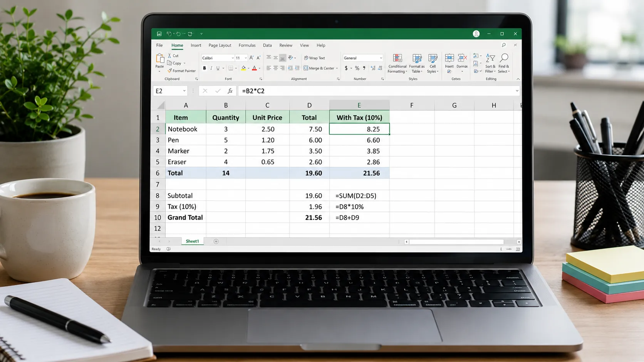The height and width of the screenshot is (362, 644).
Task: Open the Quick Access Toolbar customize arrow
Action: tap(201, 34)
